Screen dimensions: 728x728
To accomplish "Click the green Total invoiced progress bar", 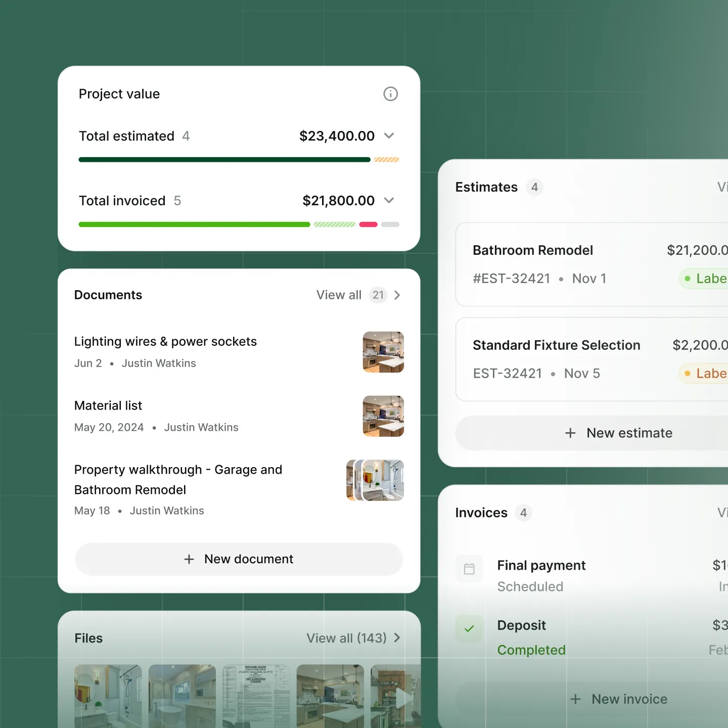I will click(x=194, y=224).
